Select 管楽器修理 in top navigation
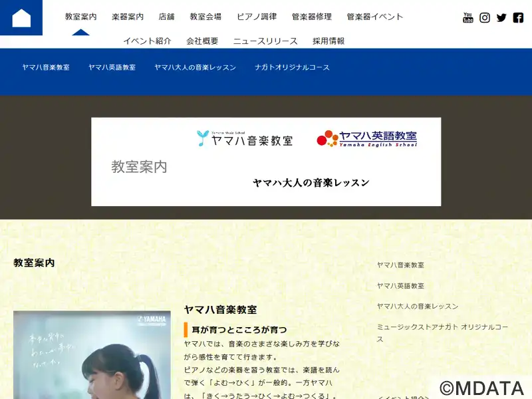 312,17
